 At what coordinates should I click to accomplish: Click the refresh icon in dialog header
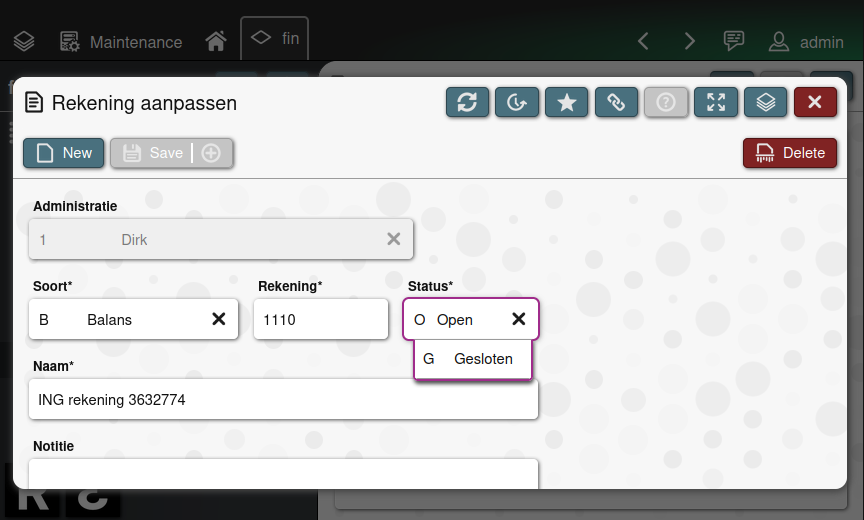pos(466,102)
